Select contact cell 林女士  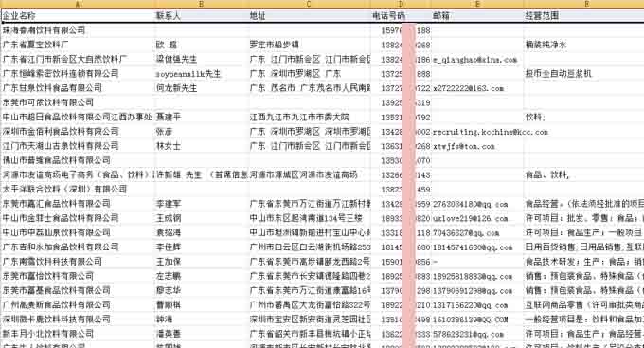pos(201,146)
